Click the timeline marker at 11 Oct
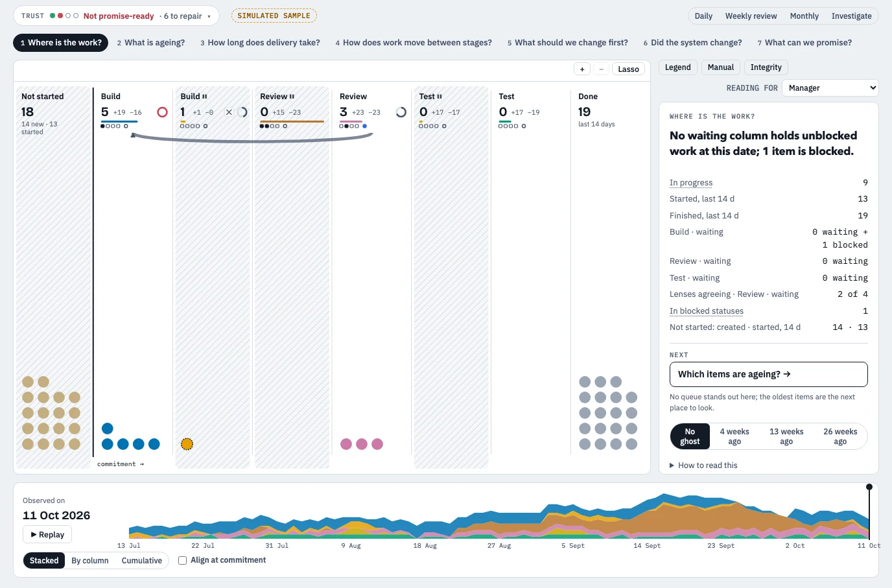Viewport: 892px width, 588px height. [869, 487]
